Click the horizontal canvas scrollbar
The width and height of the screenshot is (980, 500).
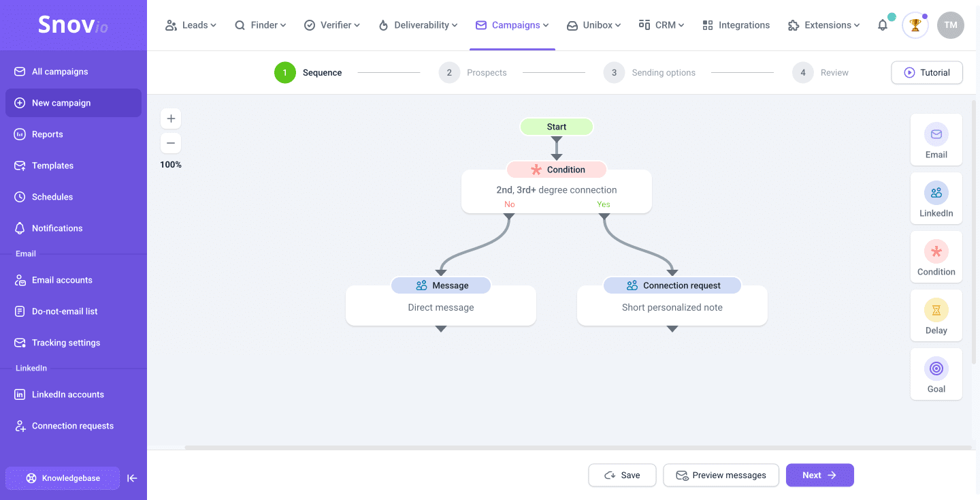pyautogui.click(x=577, y=448)
